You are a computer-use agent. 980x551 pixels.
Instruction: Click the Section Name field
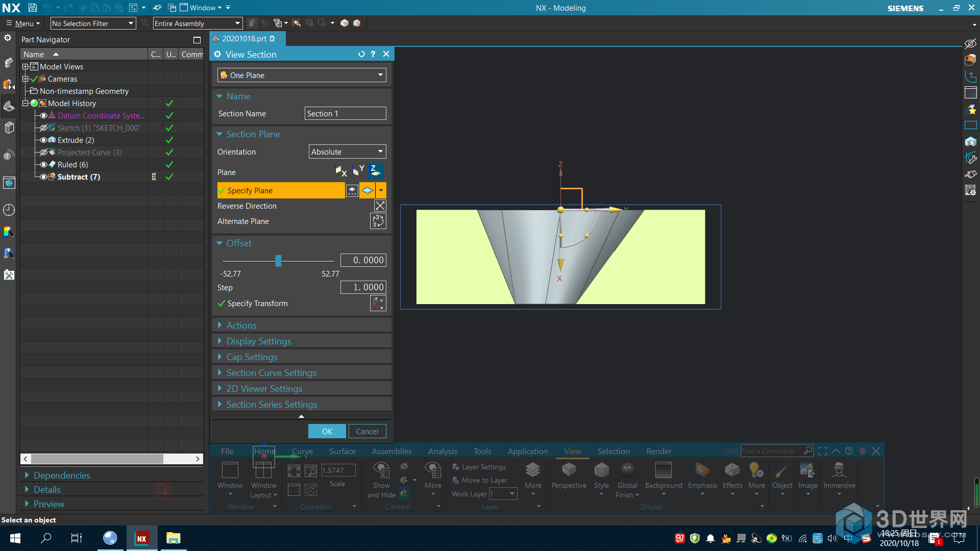tap(346, 114)
